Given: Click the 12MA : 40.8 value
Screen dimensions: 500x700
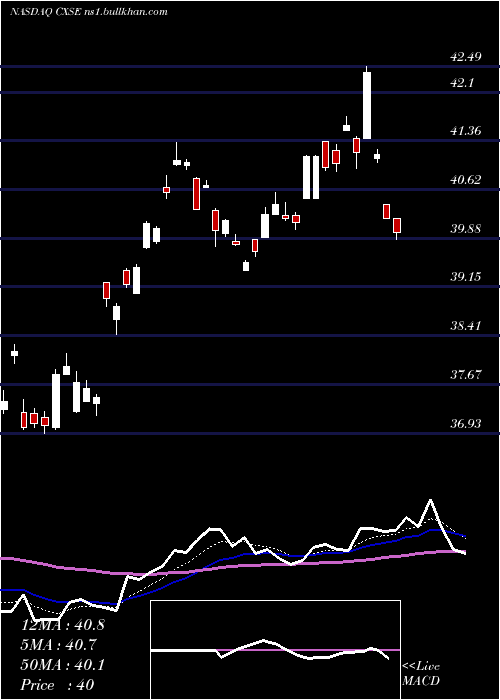Looking at the screenshot, I should click(x=63, y=625).
